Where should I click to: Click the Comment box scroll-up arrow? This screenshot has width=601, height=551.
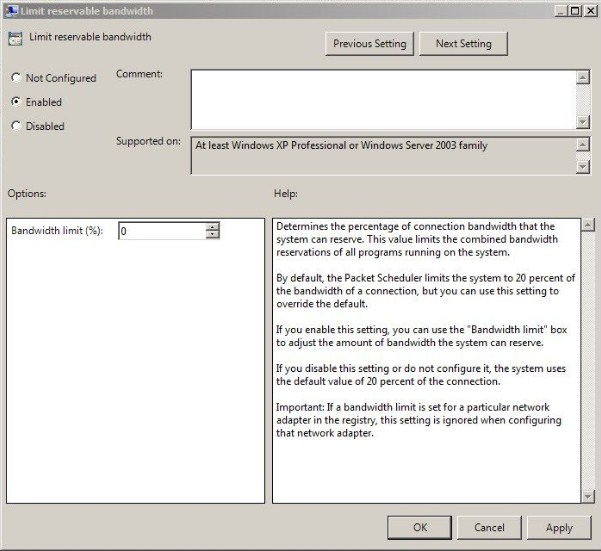point(583,77)
